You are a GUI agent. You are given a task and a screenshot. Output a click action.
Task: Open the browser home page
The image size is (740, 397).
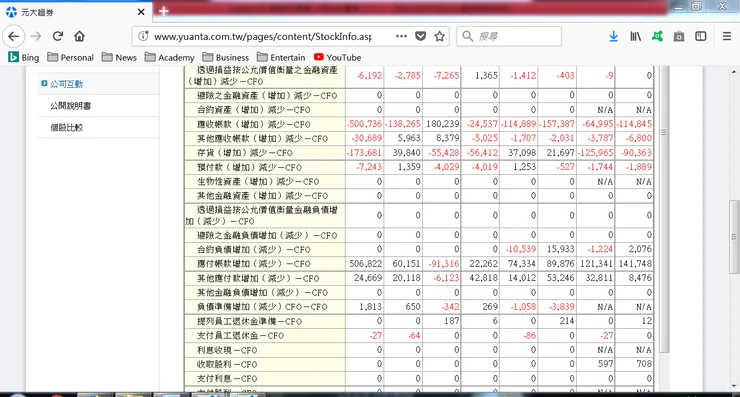pyautogui.click(x=79, y=36)
